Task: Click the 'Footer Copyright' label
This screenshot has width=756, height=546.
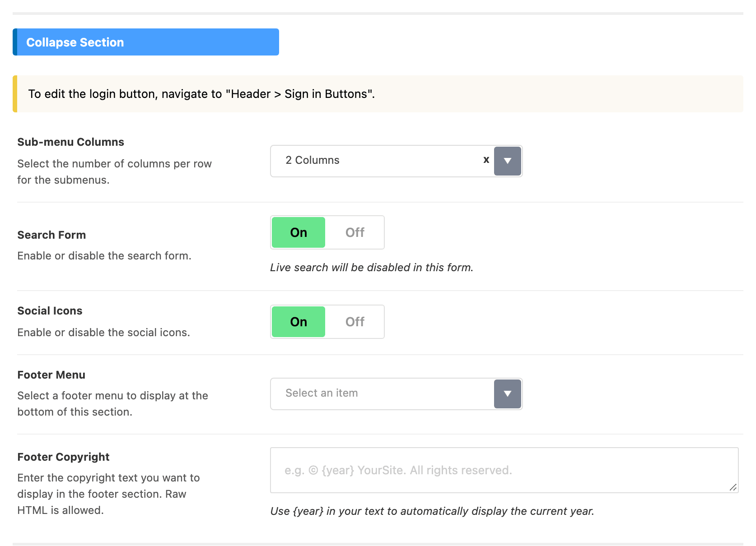Action: pos(63,457)
